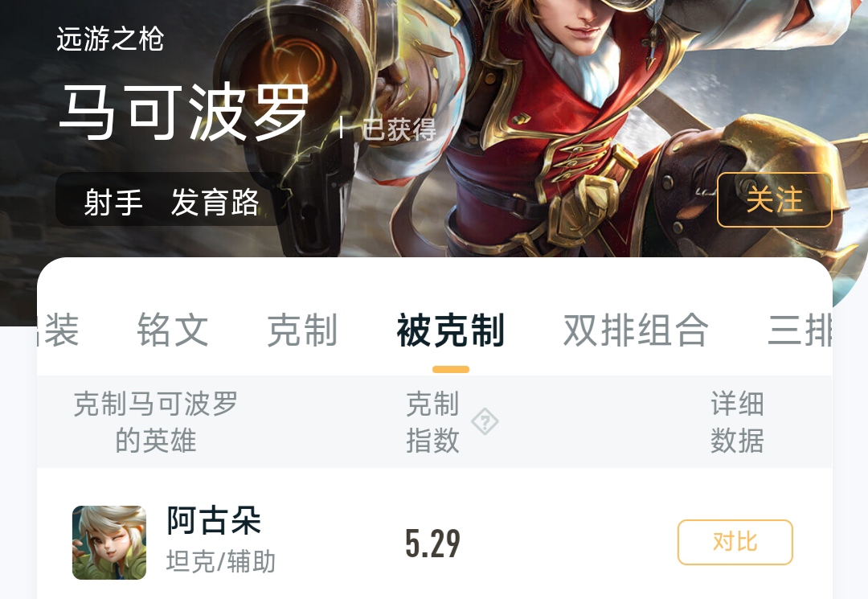Tap the 5.29 counter index value
868x599 pixels.
click(x=433, y=543)
